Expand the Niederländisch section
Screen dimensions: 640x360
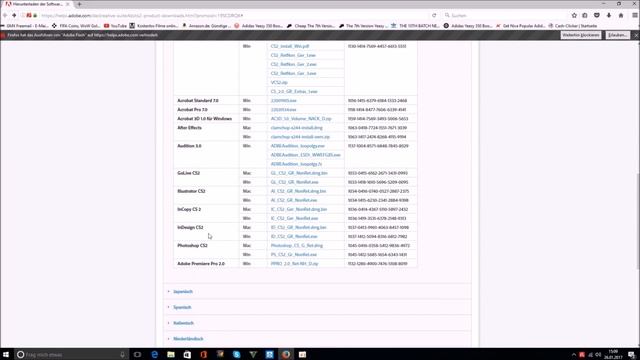pyautogui.click(x=188, y=339)
